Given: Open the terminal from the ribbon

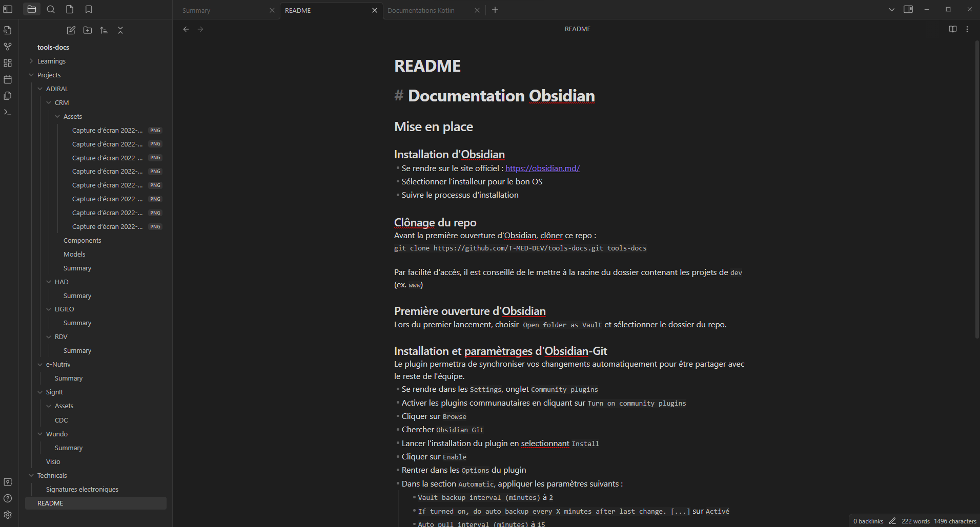Looking at the screenshot, I should pos(8,112).
